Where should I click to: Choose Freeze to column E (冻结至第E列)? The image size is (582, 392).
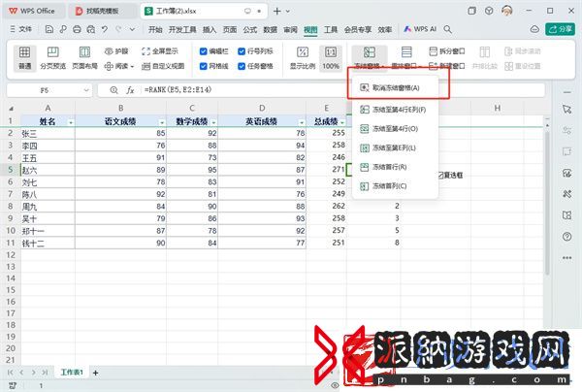pos(395,147)
